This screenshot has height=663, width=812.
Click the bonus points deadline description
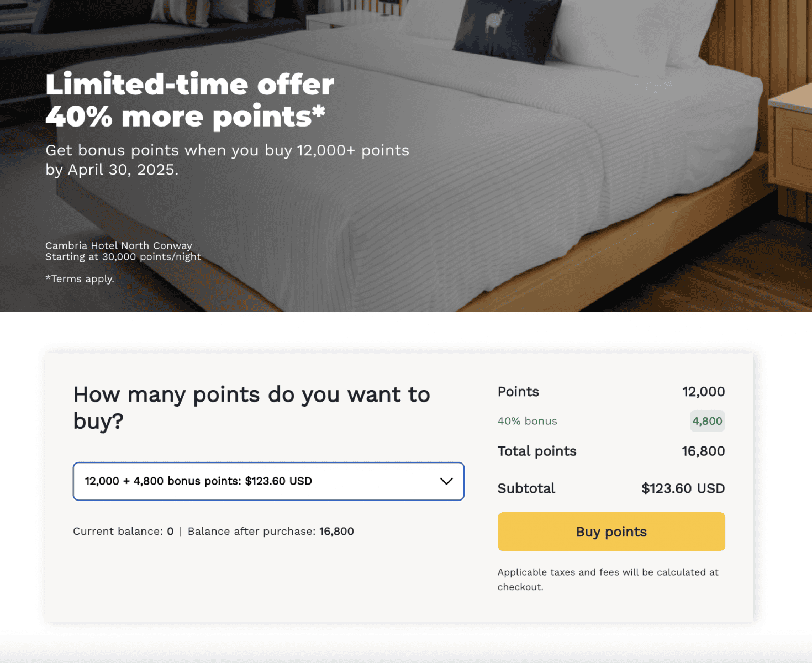tap(227, 160)
